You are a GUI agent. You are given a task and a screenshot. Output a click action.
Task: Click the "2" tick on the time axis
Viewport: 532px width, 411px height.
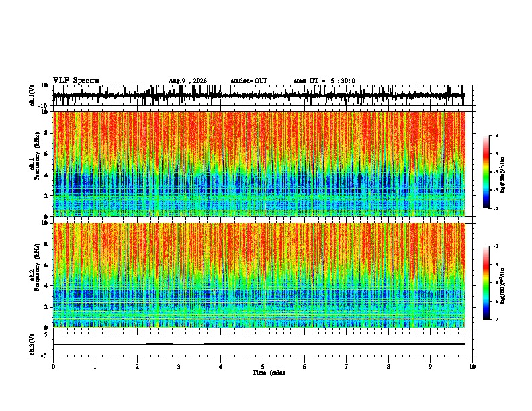click(x=137, y=367)
